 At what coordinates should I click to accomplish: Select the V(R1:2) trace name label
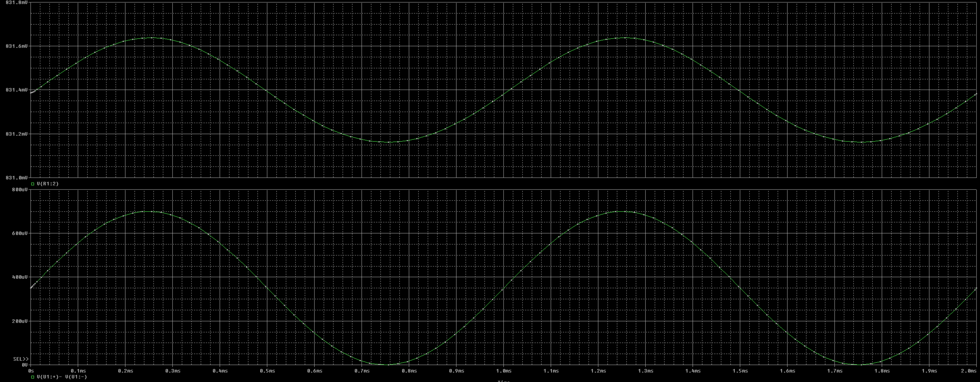[x=48, y=184]
